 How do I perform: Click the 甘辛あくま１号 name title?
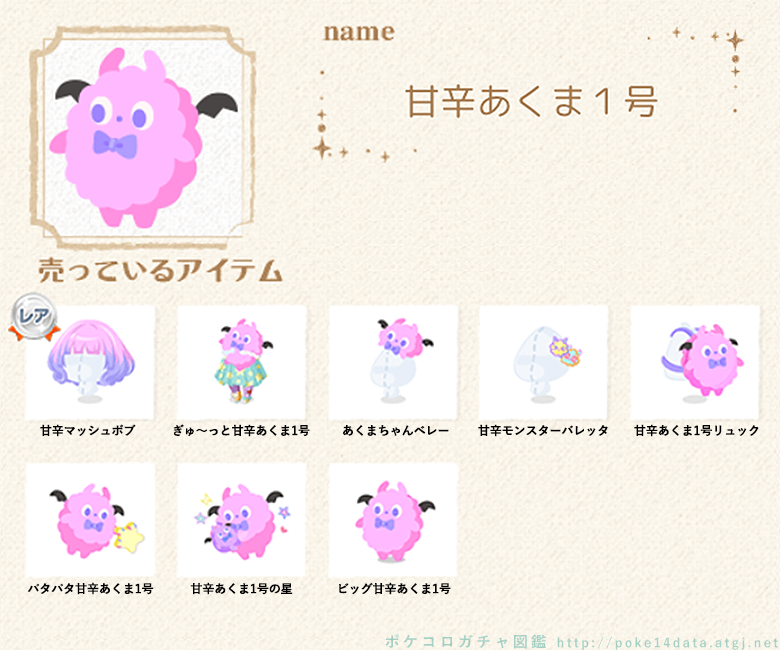point(532,101)
